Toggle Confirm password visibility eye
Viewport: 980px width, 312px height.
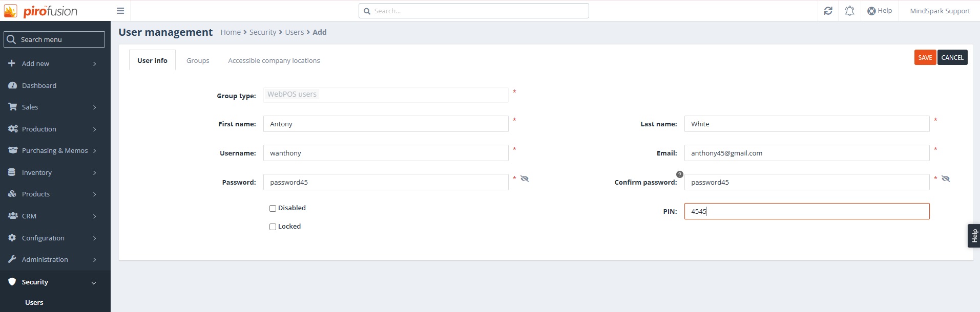[946, 179]
